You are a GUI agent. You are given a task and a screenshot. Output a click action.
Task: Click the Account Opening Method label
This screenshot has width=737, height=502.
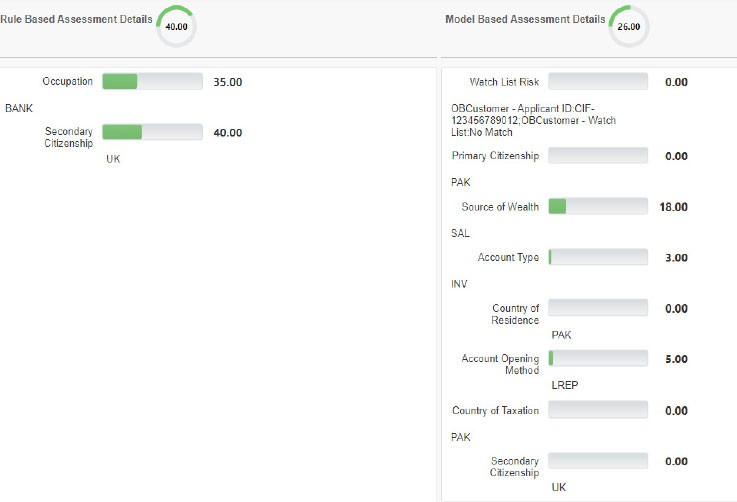[500, 364]
